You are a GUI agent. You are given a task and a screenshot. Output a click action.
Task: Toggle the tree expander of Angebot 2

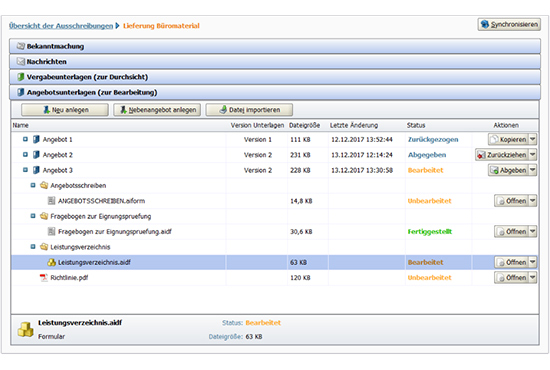pos(25,155)
